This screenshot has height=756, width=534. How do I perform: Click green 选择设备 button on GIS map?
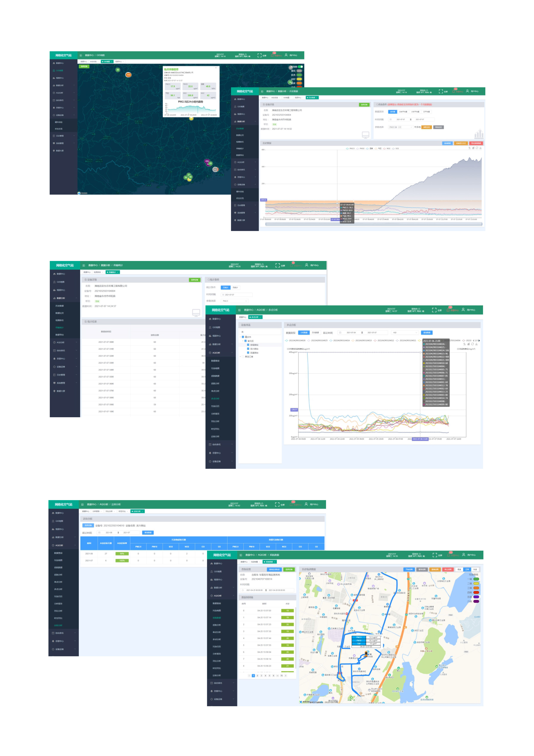84,67
